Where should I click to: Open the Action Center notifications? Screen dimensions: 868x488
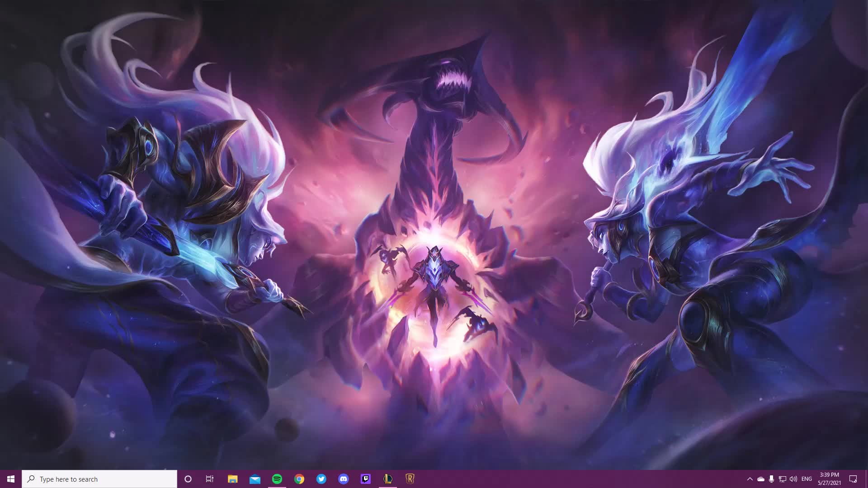(853, 479)
